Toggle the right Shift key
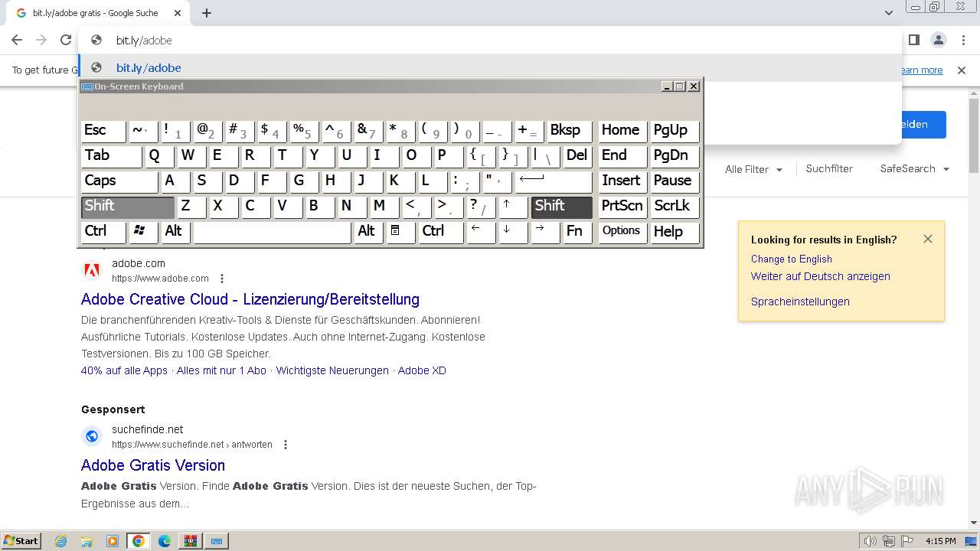 [562, 206]
